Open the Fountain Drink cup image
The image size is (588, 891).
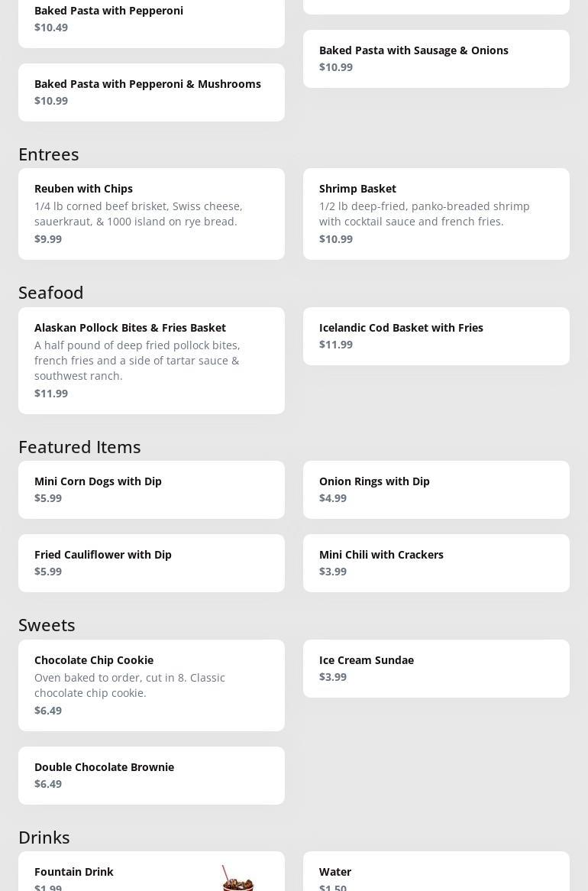tap(237, 879)
